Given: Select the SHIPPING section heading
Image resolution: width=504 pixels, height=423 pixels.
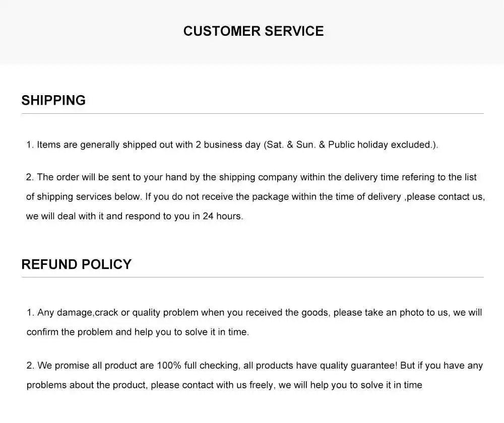Looking at the screenshot, I should click(53, 100).
